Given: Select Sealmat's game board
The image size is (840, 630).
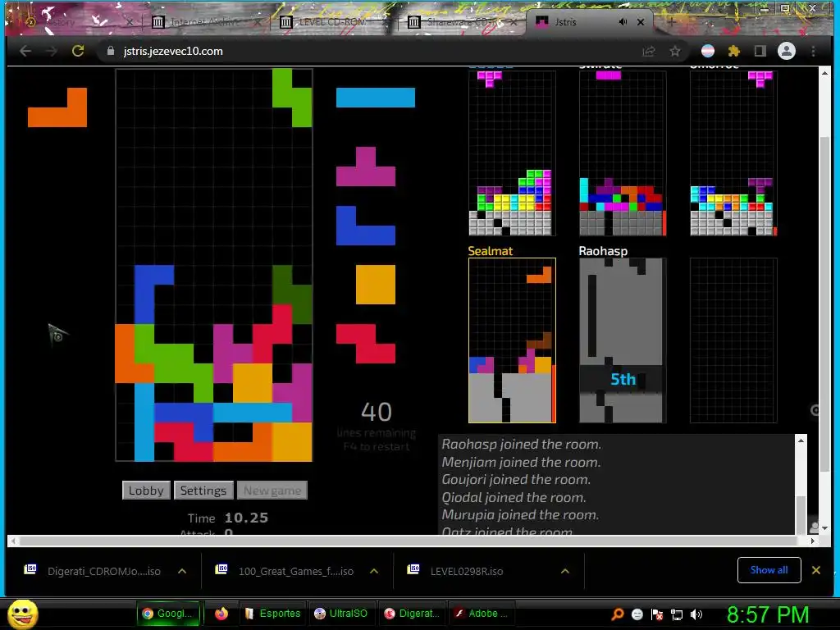Looking at the screenshot, I should tap(512, 340).
